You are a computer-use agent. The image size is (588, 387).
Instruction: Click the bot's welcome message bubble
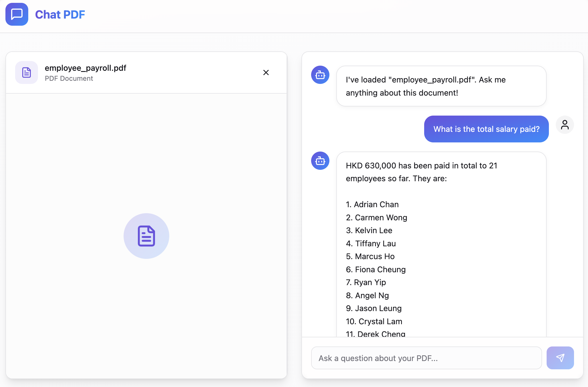441,86
